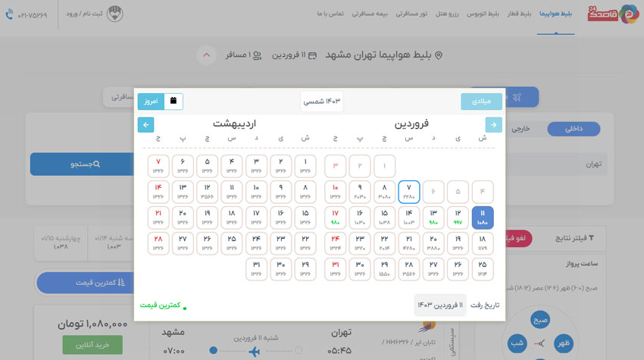Viewport: 644px width, 360px height.
Task: Click the airplane icon on flight route line
Action: [x=255, y=352]
